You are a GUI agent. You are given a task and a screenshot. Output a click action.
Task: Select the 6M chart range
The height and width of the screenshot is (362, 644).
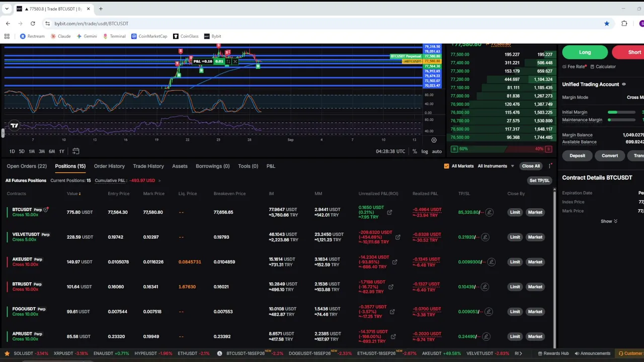[52, 151]
